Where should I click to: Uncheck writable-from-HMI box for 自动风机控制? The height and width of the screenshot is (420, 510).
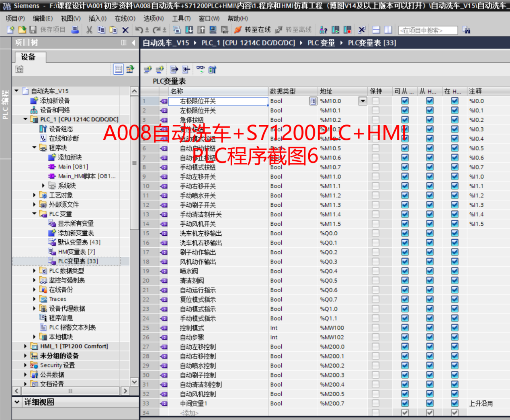pyautogui.click(x=430, y=394)
